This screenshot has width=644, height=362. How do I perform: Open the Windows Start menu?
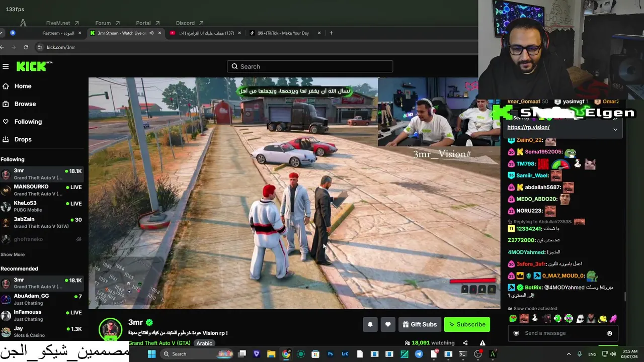coord(151,354)
